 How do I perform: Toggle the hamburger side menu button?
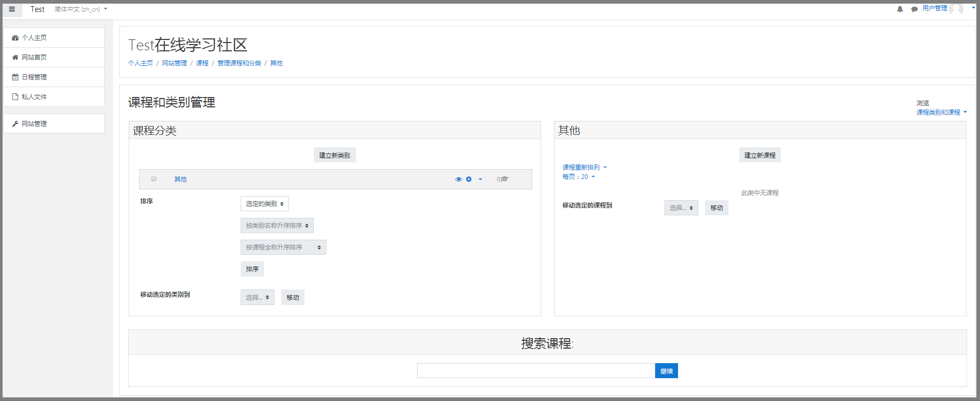tap(12, 9)
